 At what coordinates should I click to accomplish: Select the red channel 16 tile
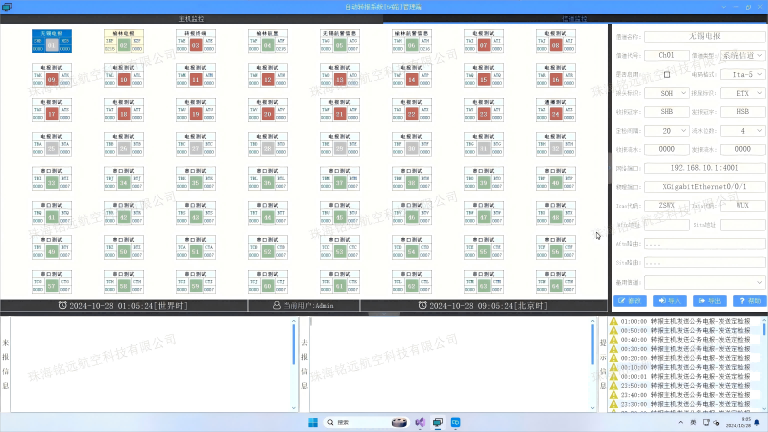click(556, 75)
